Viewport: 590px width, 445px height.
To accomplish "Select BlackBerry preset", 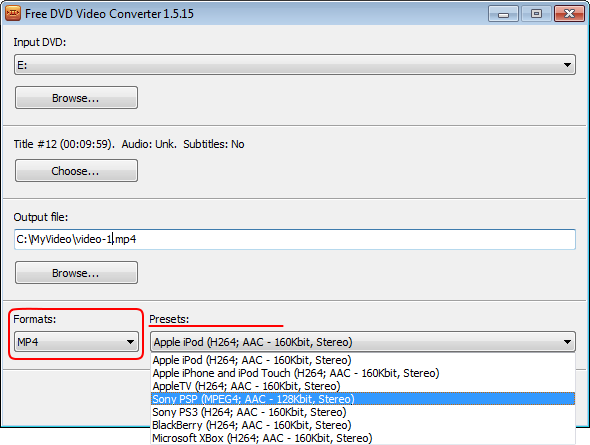I will (363, 425).
